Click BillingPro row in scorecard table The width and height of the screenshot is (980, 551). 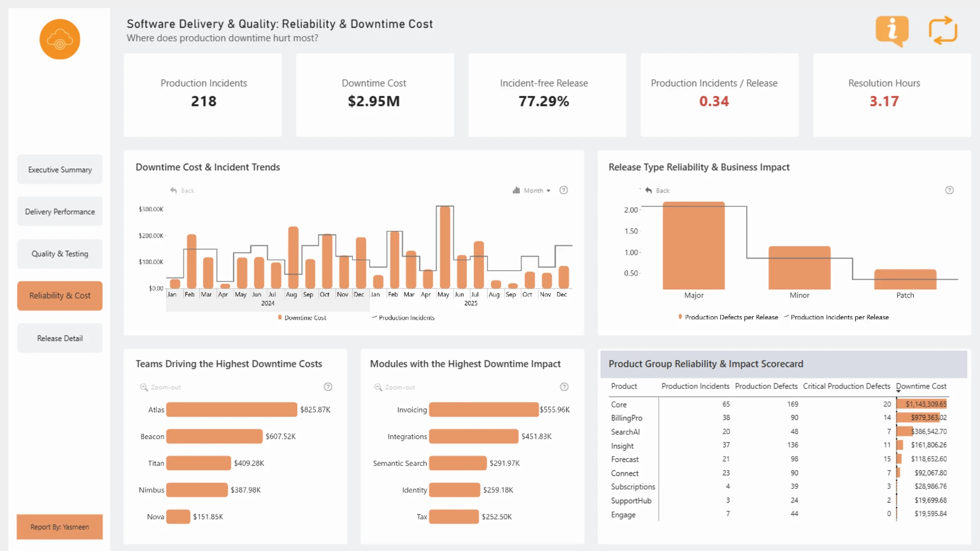779,418
